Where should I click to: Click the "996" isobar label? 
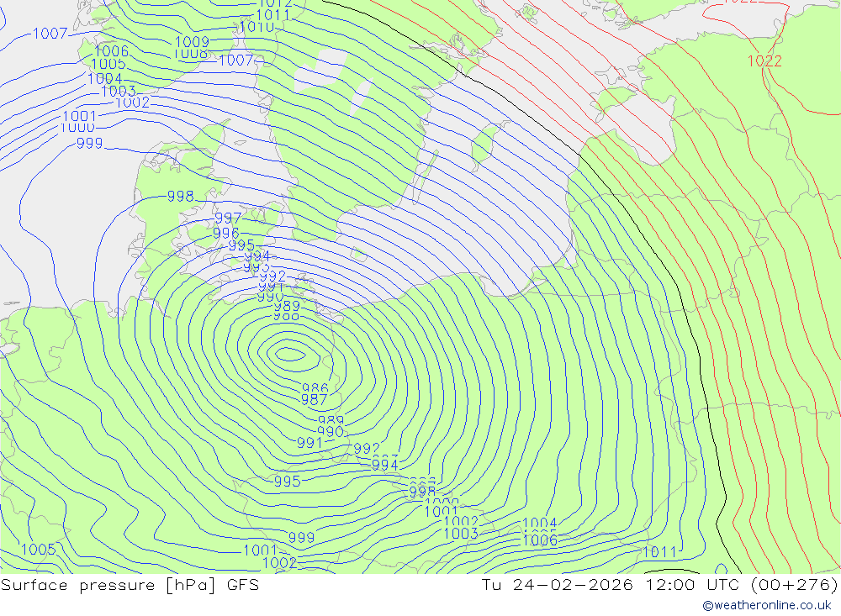click(x=225, y=234)
